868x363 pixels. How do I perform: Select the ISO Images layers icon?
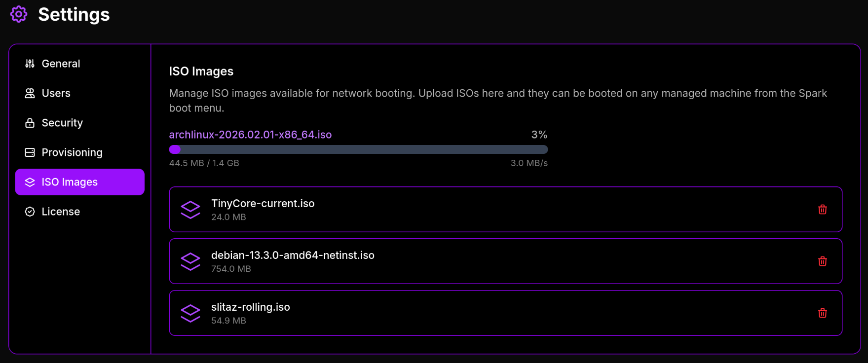click(x=29, y=181)
